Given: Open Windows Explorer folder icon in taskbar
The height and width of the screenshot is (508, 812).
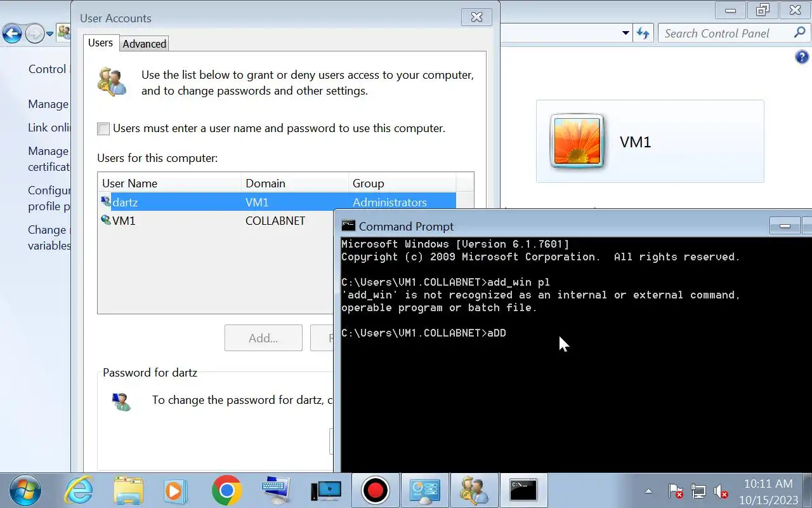Looking at the screenshot, I should click(x=129, y=491).
